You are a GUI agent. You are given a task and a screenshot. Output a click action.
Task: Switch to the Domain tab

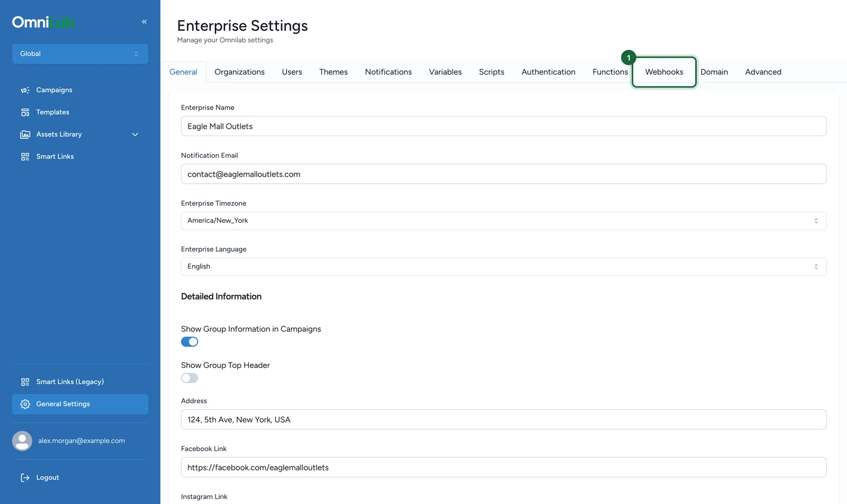(714, 72)
